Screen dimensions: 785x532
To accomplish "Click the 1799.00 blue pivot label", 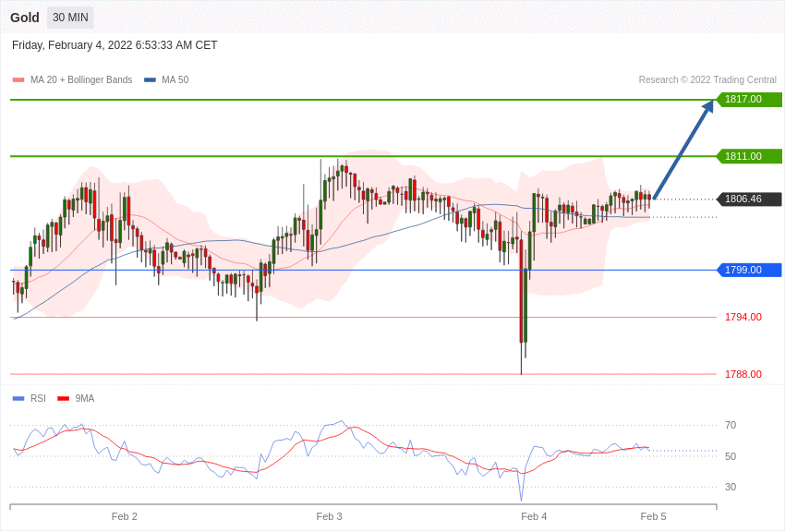I will pos(749,270).
